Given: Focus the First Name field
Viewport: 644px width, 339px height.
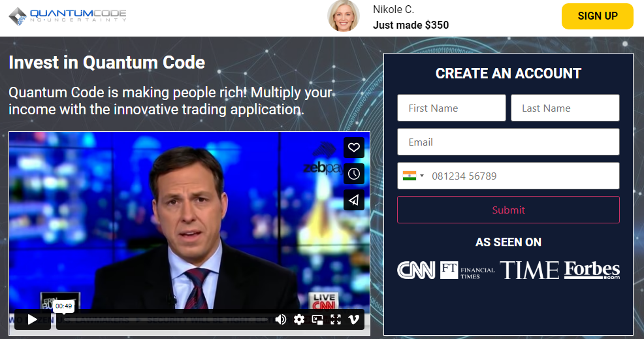Looking at the screenshot, I should pos(451,108).
